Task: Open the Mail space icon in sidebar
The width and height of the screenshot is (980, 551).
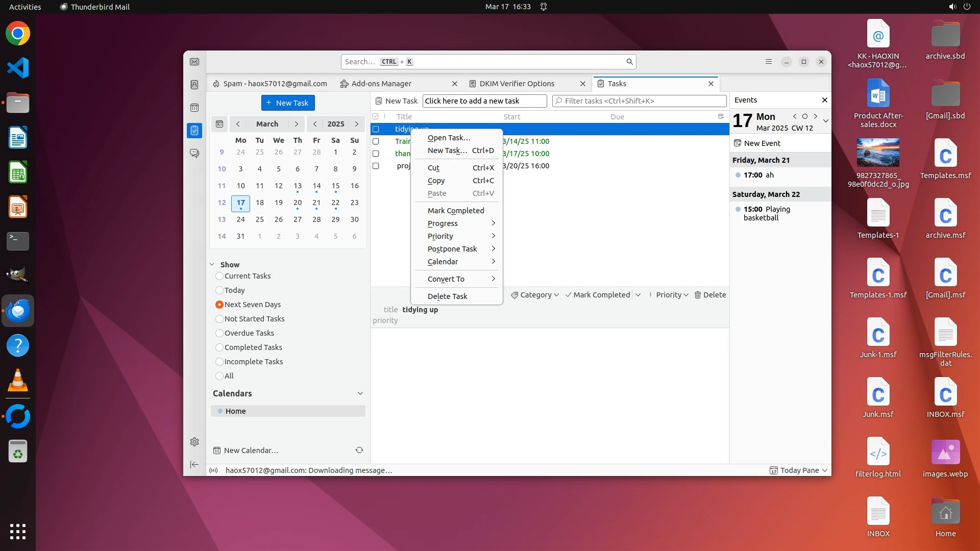Action: pyautogui.click(x=194, y=62)
